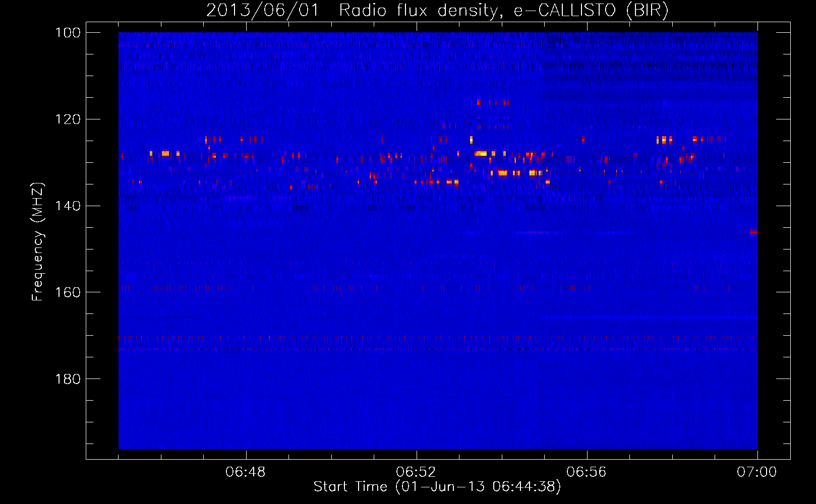This screenshot has width=816, height=504.
Task: Click the 07:00 time tick label
Action: click(757, 472)
